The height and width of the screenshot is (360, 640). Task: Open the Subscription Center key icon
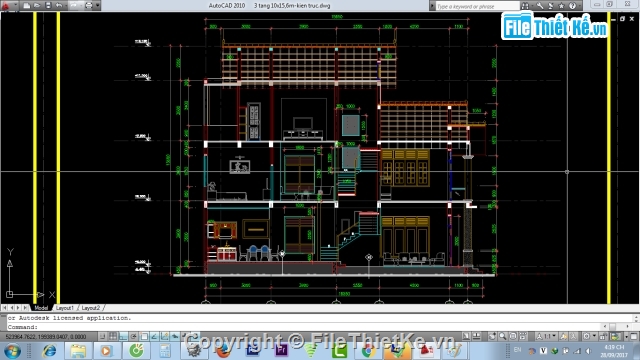pos(540,6)
